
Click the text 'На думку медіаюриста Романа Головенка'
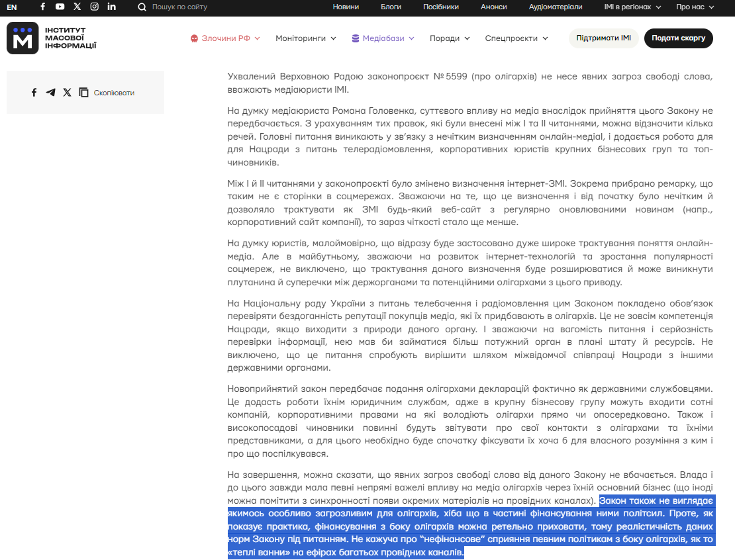pos(321,111)
